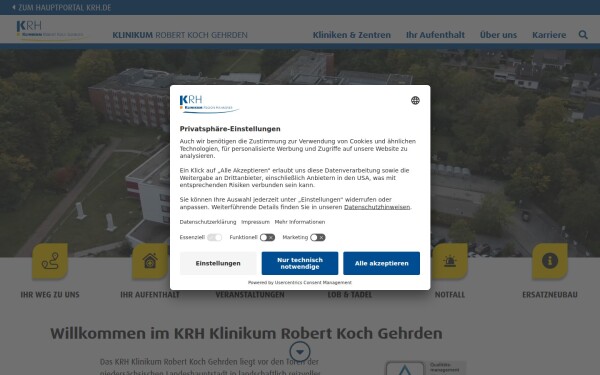Open the 'Über uns' menu
This screenshot has width=600, height=375.
tap(498, 35)
